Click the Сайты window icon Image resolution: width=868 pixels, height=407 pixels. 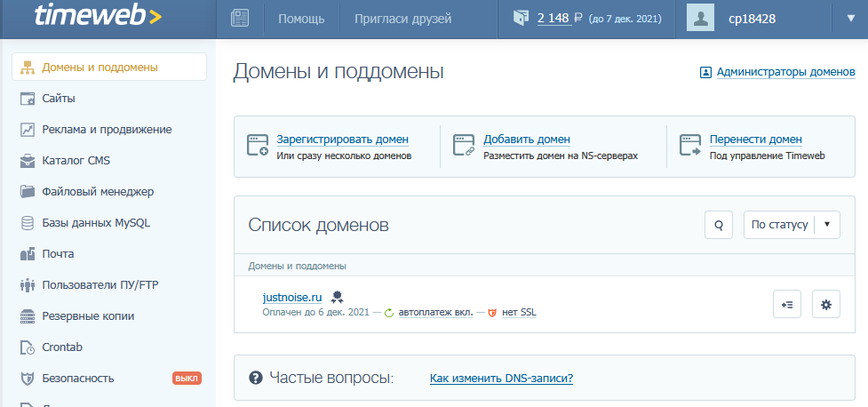tap(28, 99)
